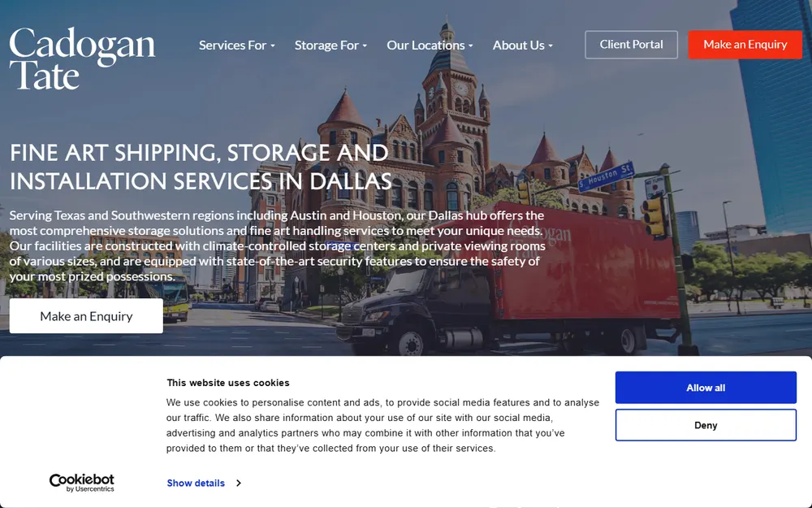Show details of cookie usage
The height and width of the screenshot is (508, 812).
pos(196,483)
